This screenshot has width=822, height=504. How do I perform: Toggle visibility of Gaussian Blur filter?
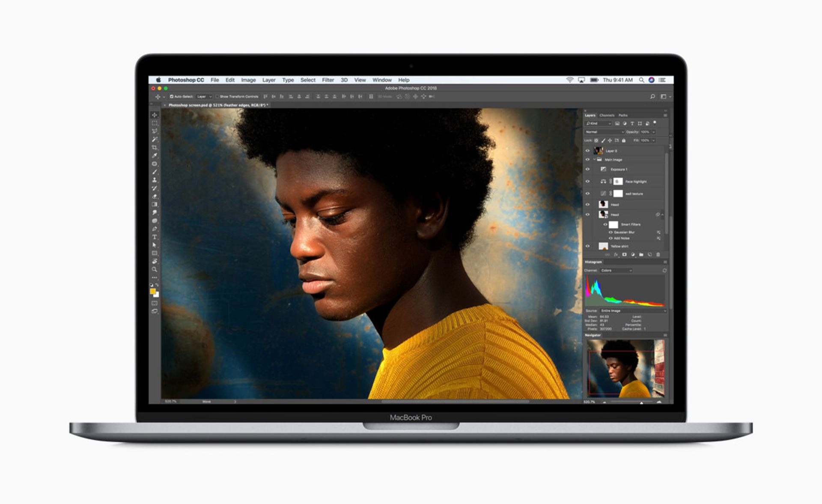tap(610, 232)
